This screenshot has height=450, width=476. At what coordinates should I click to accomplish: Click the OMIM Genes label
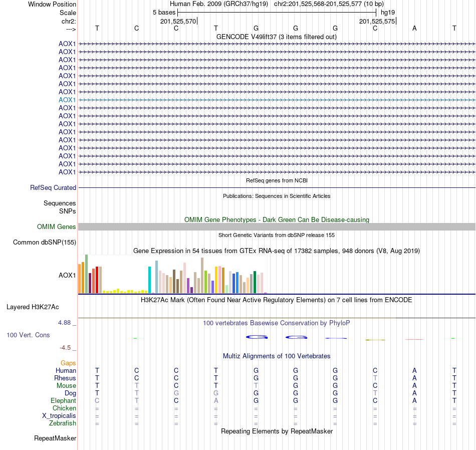(x=57, y=227)
